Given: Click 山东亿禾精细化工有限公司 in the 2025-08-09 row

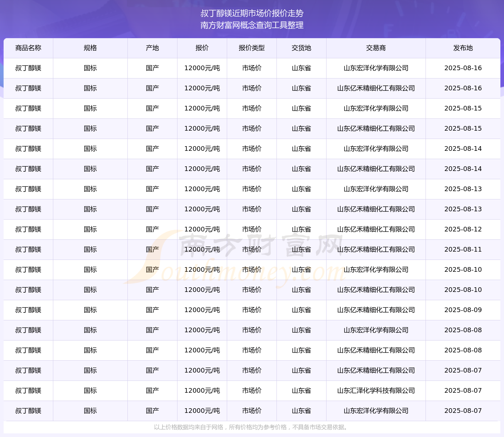Looking at the screenshot, I should [376, 310].
